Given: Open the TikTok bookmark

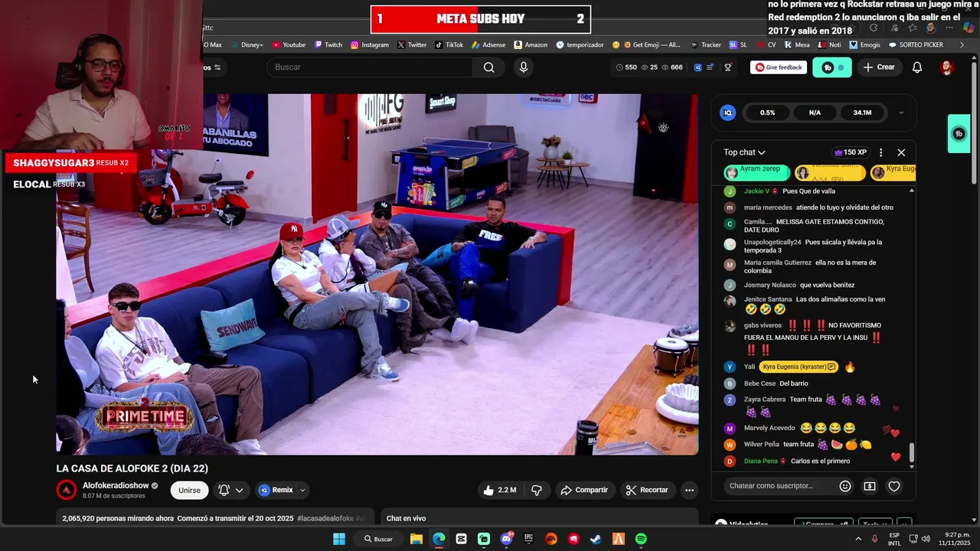Looking at the screenshot, I should click(449, 45).
